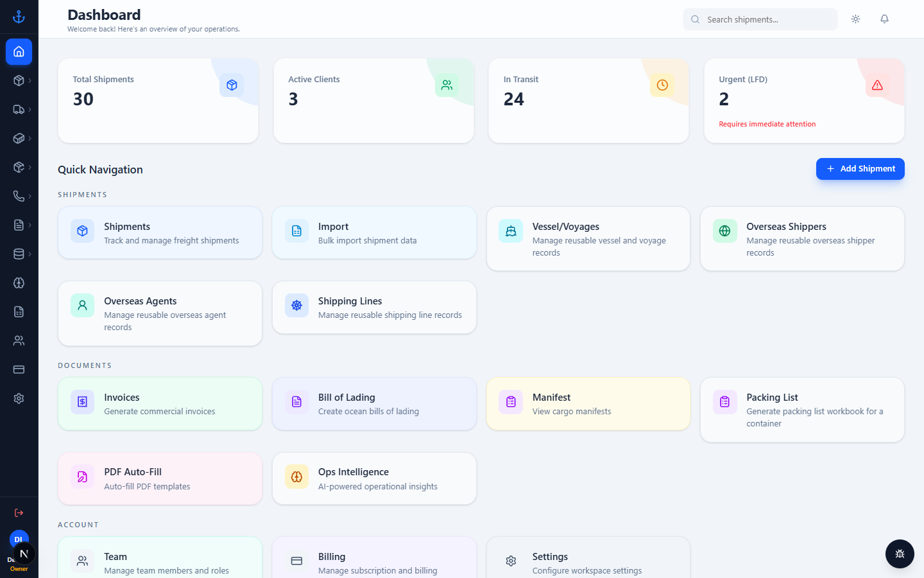
Task: Click the PDF Auto-Fill pen icon
Action: [x=82, y=477]
